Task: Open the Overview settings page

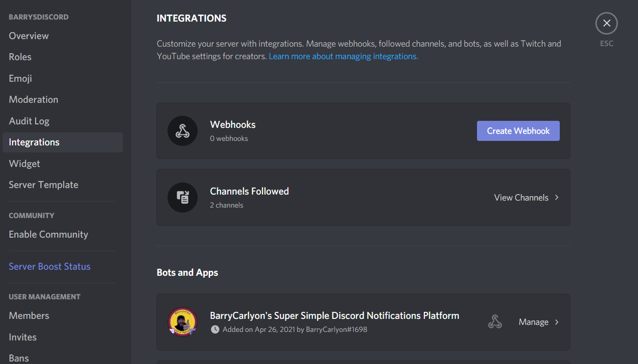Action: (x=63, y=36)
